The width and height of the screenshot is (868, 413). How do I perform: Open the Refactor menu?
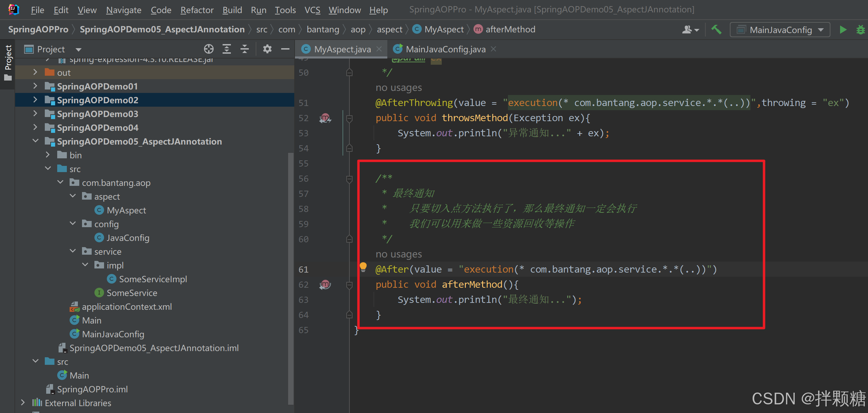(197, 10)
